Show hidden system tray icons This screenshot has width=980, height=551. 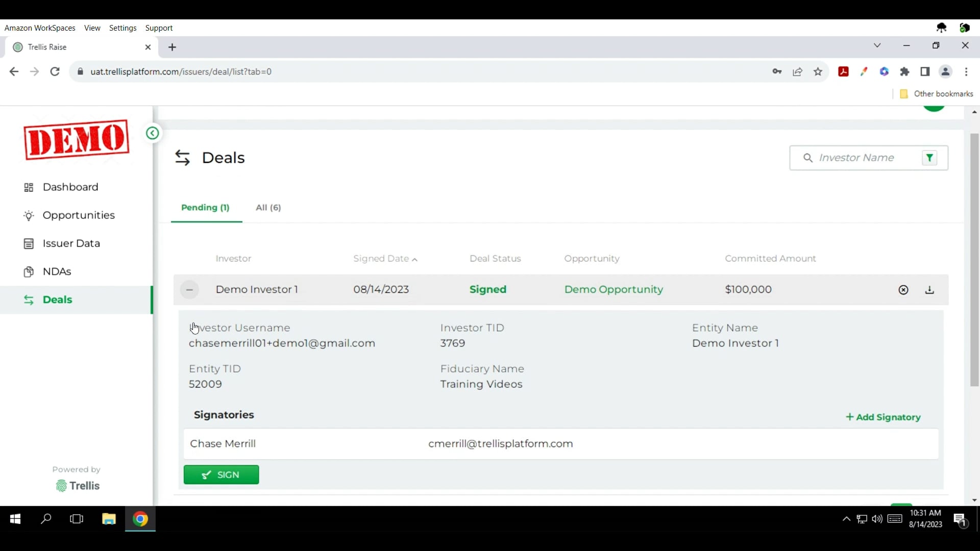click(x=846, y=519)
